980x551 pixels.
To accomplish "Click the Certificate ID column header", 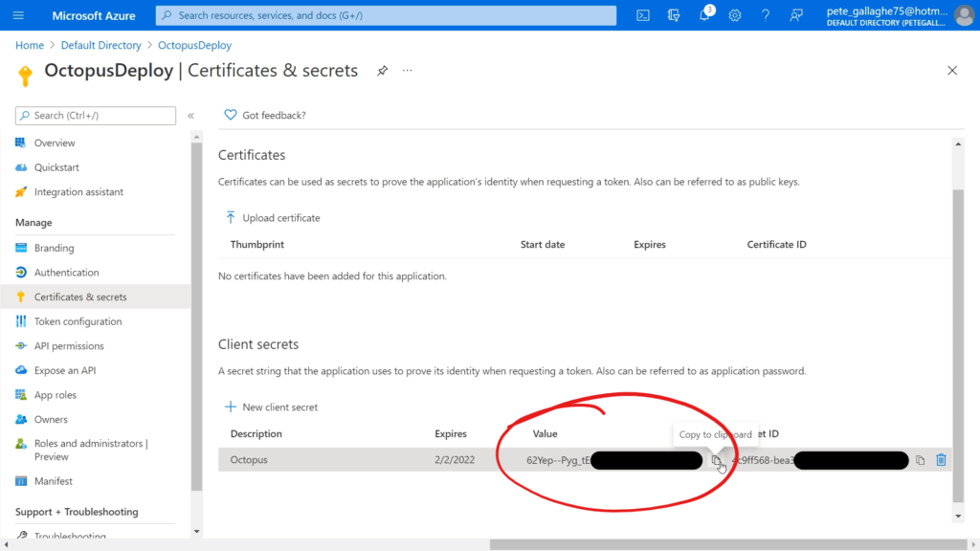I will (x=776, y=244).
